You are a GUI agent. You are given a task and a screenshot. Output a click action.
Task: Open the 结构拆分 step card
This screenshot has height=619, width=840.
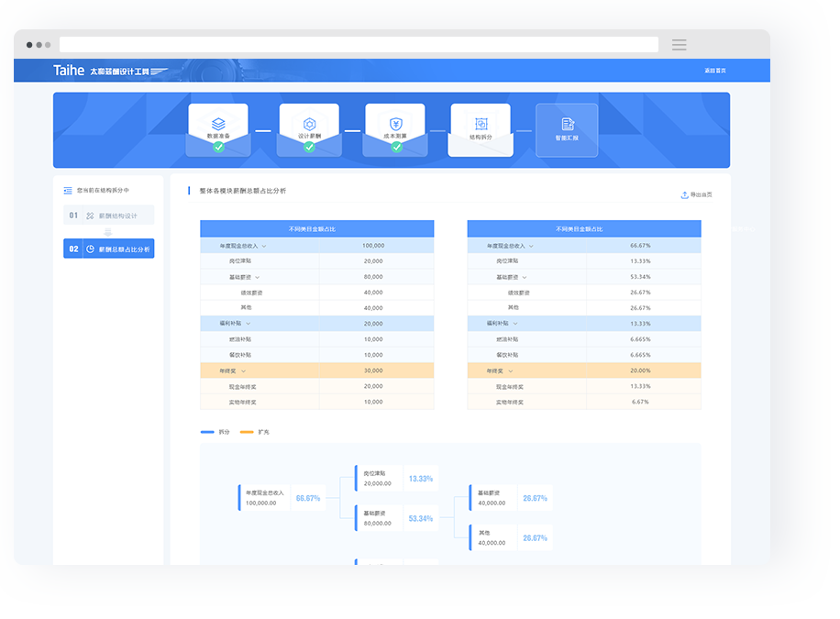pyautogui.click(x=481, y=129)
